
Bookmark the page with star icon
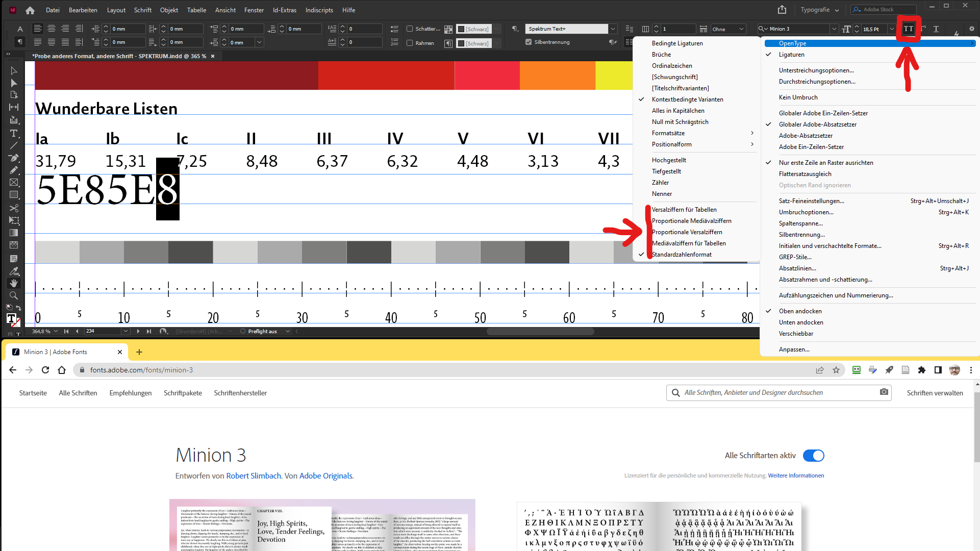(x=836, y=370)
